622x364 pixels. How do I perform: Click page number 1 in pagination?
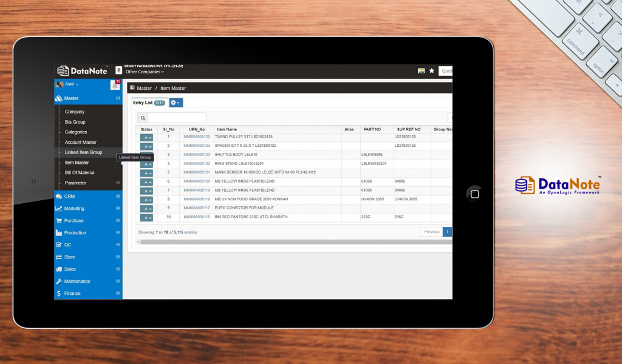(x=448, y=231)
